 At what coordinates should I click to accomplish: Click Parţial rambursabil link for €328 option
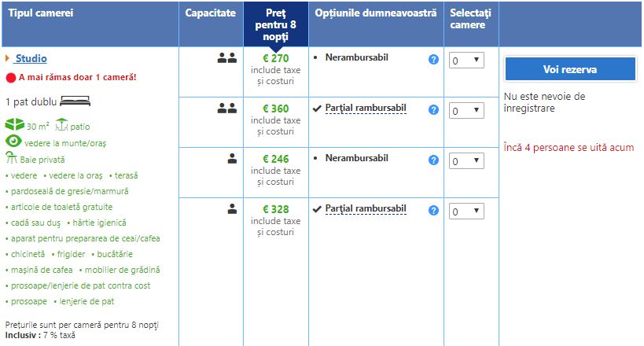[x=365, y=209]
